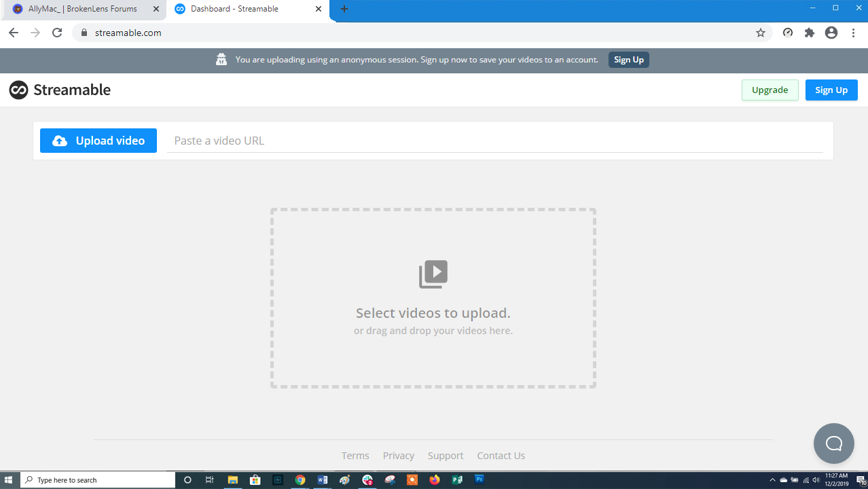Open the Privacy footer link
868x489 pixels.
tap(399, 456)
